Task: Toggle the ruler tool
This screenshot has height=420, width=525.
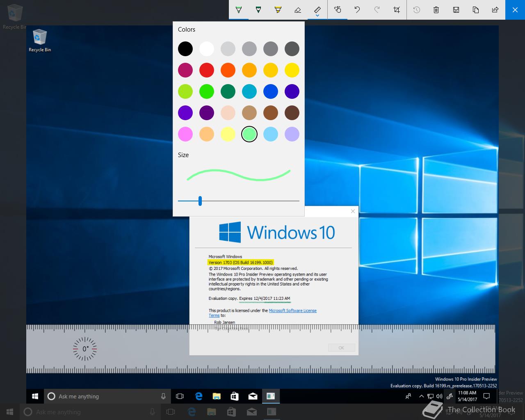Action: pos(317,9)
